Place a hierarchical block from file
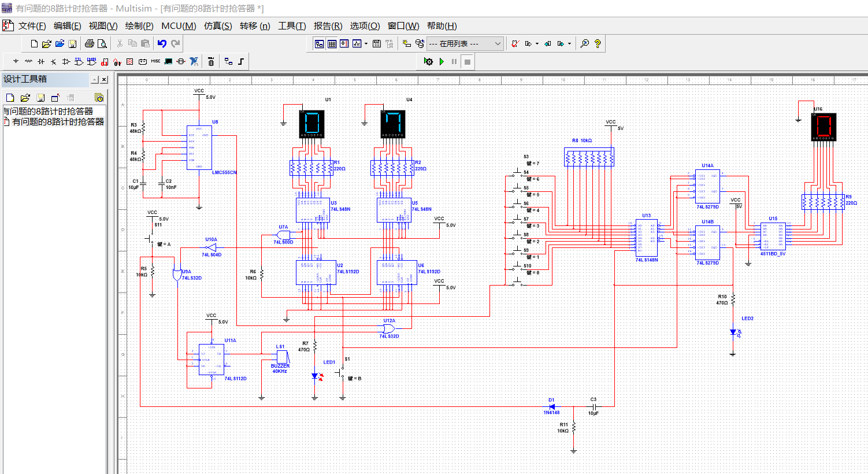 click(x=228, y=61)
